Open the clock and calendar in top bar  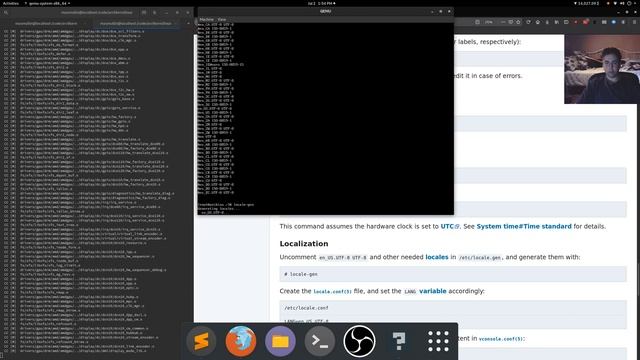pos(322,3)
